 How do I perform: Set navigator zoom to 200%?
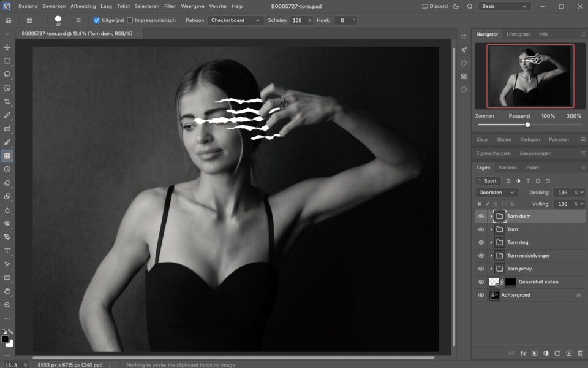pyautogui.click(x=574, y=117)
